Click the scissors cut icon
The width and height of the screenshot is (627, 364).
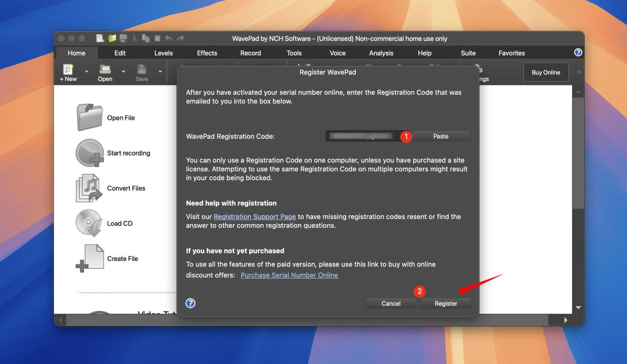coord(135,38)
